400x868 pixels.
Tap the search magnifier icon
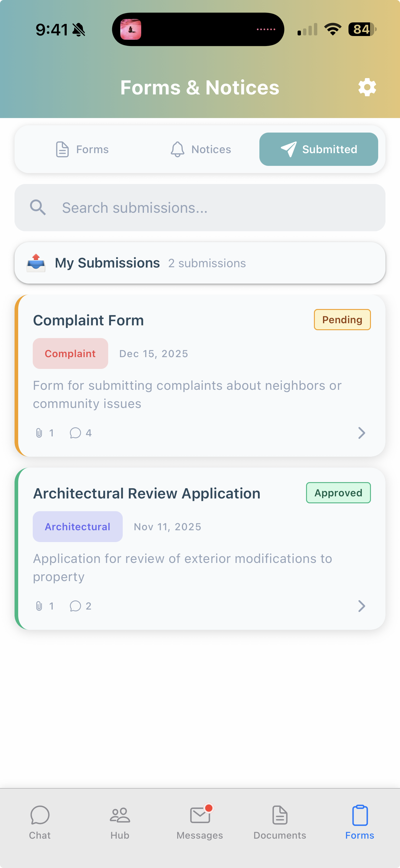coord(38,208)
